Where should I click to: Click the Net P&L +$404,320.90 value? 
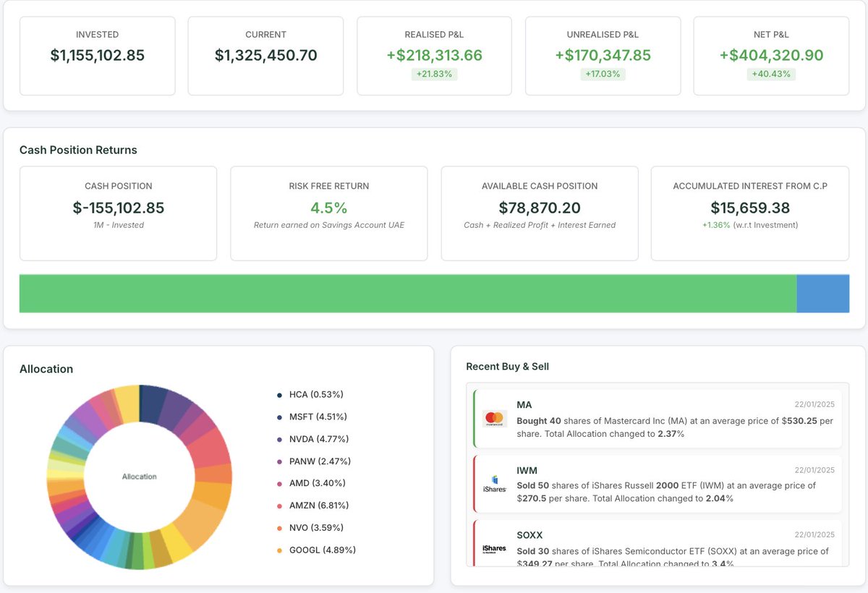(771, 56)
